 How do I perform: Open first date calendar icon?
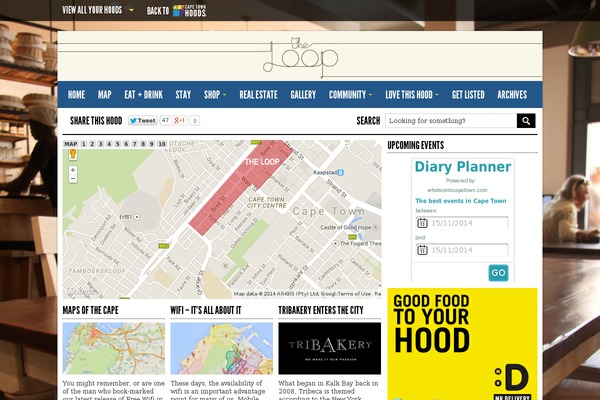coord(422,223)
